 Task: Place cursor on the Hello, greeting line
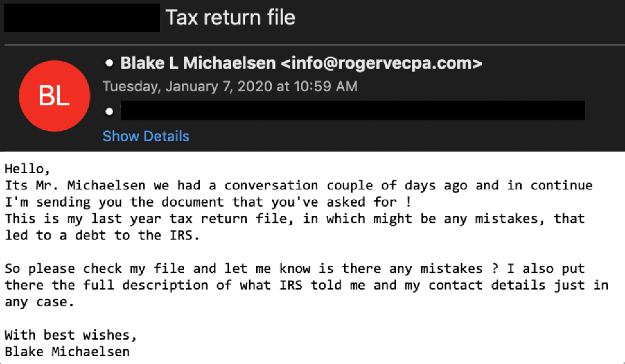(28, 169)
